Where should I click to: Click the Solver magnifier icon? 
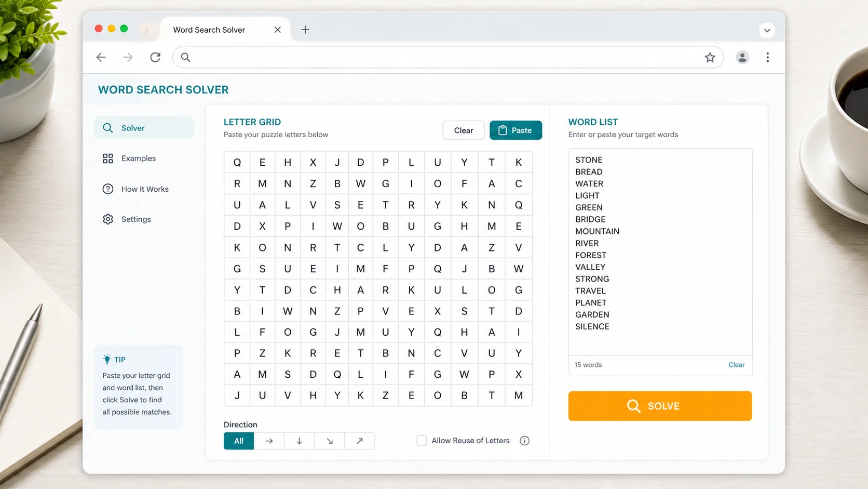point(108,128)
